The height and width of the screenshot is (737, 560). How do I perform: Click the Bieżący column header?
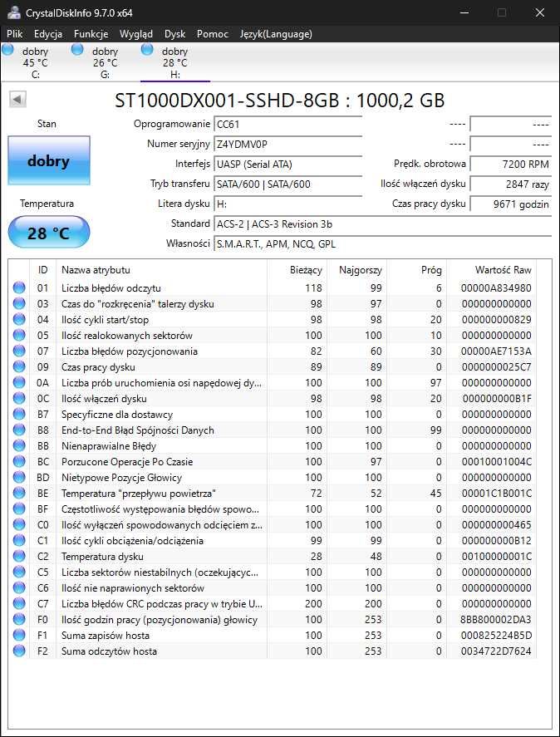pyautogui.click(x=297, y=270)
